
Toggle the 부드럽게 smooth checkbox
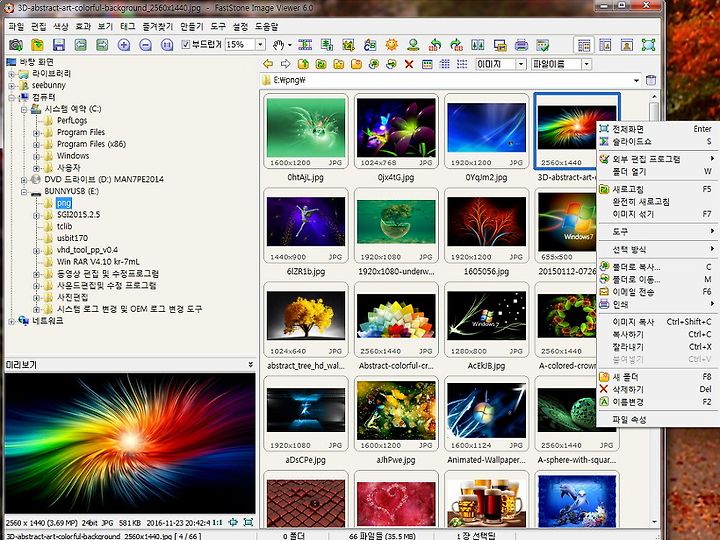coord(186,45)
